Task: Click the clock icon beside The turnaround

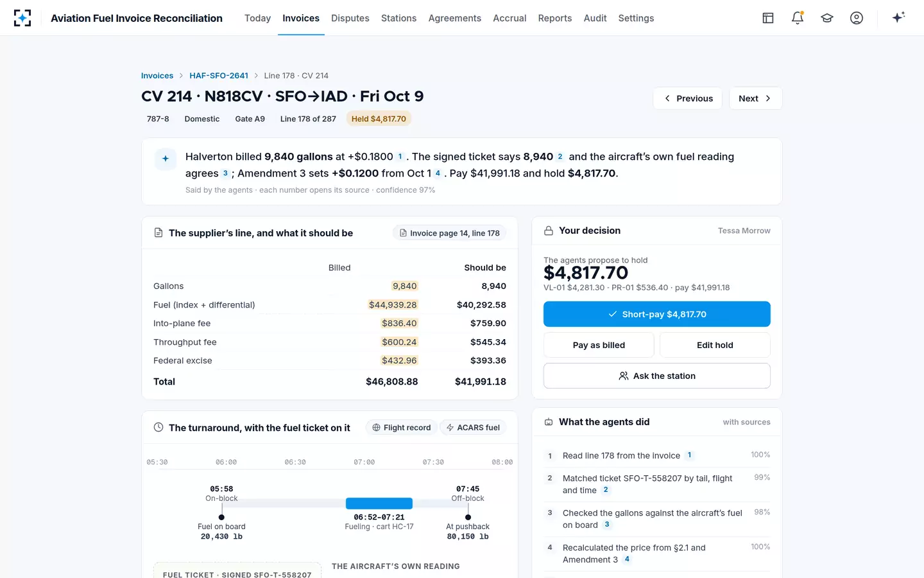Action: [158, 427]
